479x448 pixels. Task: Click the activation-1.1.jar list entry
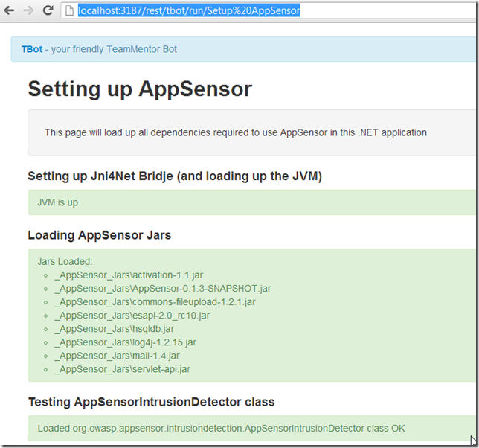[x=113, y=275]
